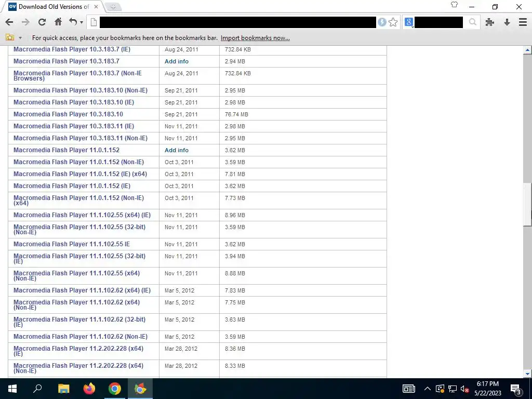Open the home page icon
The image size is (532, 399).
pos(58,22)
